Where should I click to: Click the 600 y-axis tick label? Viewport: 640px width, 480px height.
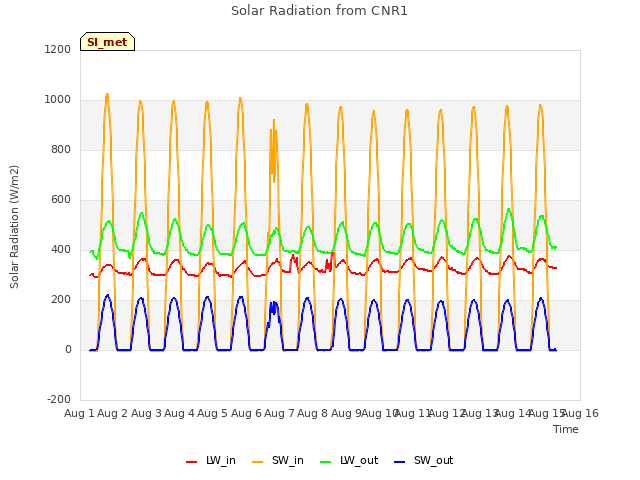[x=61, y=200]
